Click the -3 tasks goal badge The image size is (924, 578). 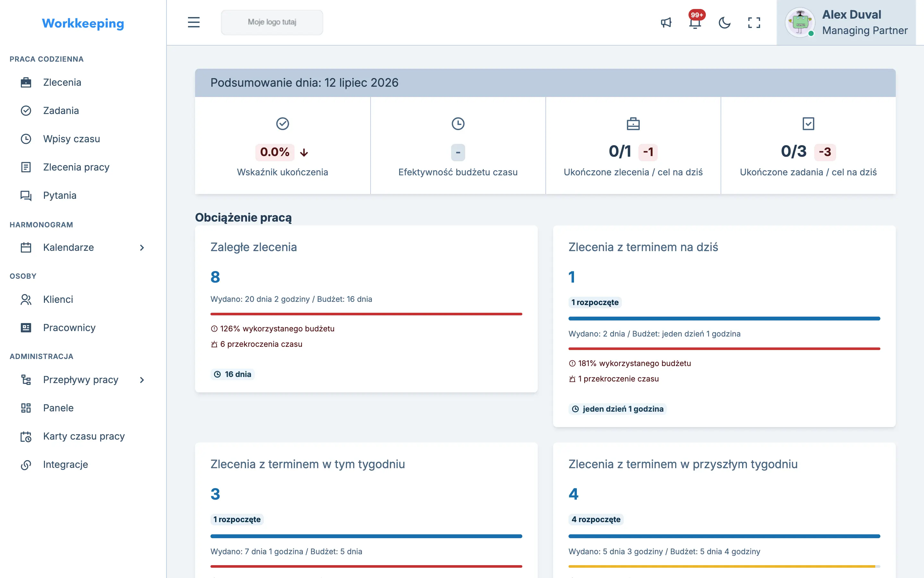[825, 152]
